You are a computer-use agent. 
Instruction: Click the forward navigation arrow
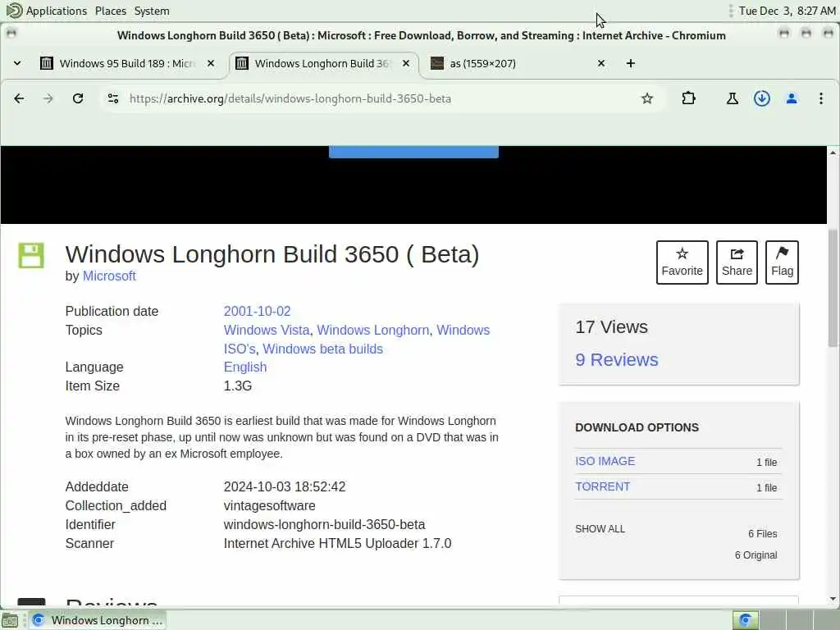48,98
